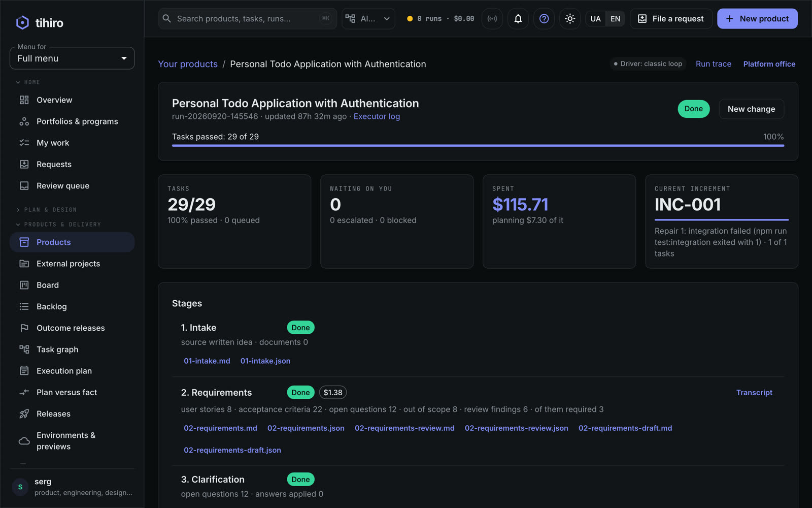Open Overview from sidebar
The image size is (812, 508).
pyautogui.click(x=72, y=100)
